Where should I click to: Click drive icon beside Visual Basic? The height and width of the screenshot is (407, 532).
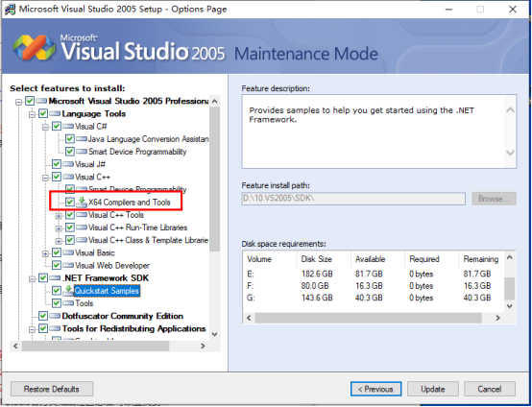pos(68,252)
